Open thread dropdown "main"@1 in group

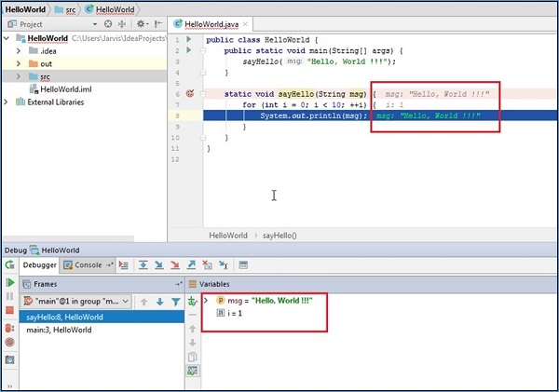click(x=75, y=302)
